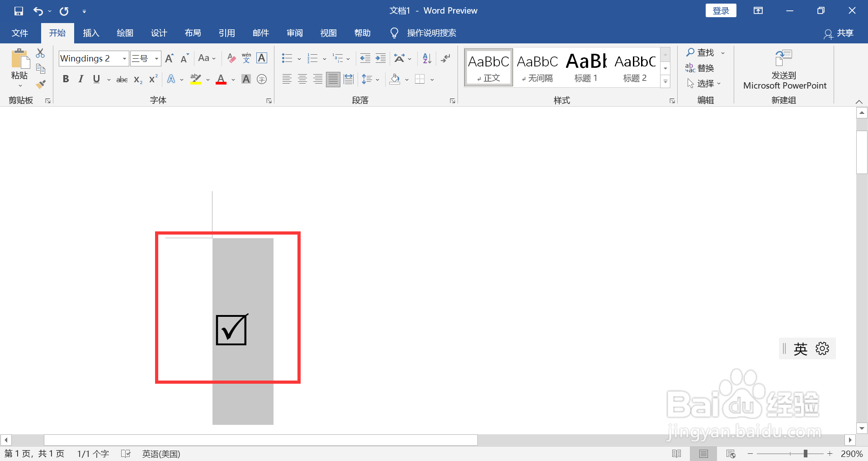Switch to the 视图 tab
868x461 pixels.
pos(329,33)
